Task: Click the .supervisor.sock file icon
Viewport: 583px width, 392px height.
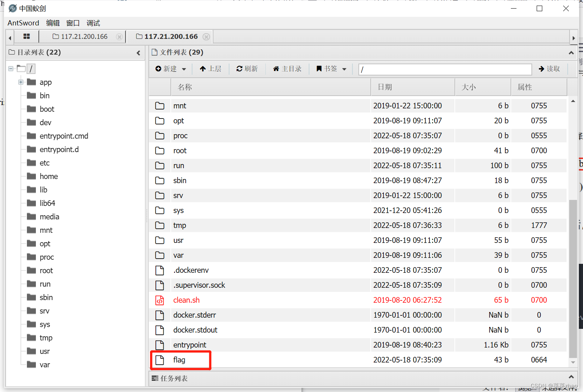Action: 160,285
